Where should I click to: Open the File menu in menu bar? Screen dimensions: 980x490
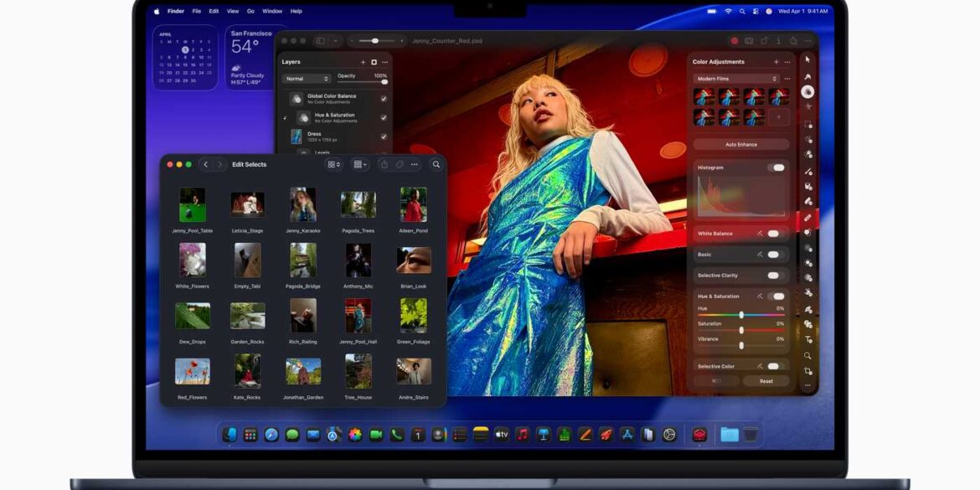click(x=196, y=11)
